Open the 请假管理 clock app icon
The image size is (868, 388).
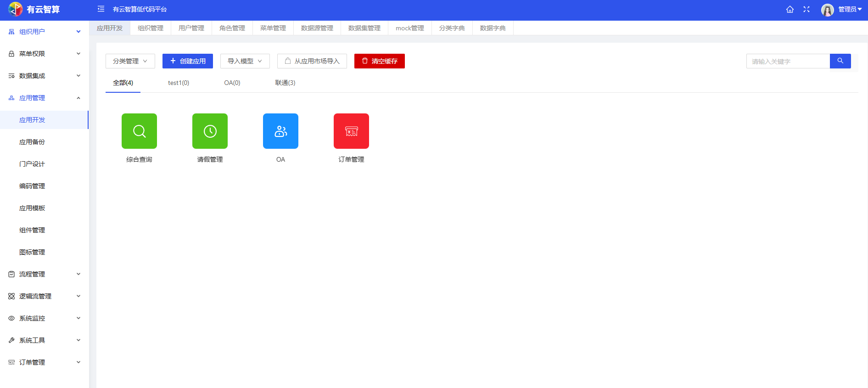pos(210,131)
